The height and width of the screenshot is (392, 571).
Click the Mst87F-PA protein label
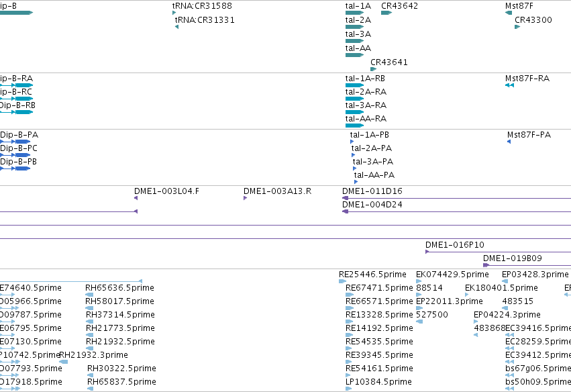pyautogui.click(x=529, y=135)
